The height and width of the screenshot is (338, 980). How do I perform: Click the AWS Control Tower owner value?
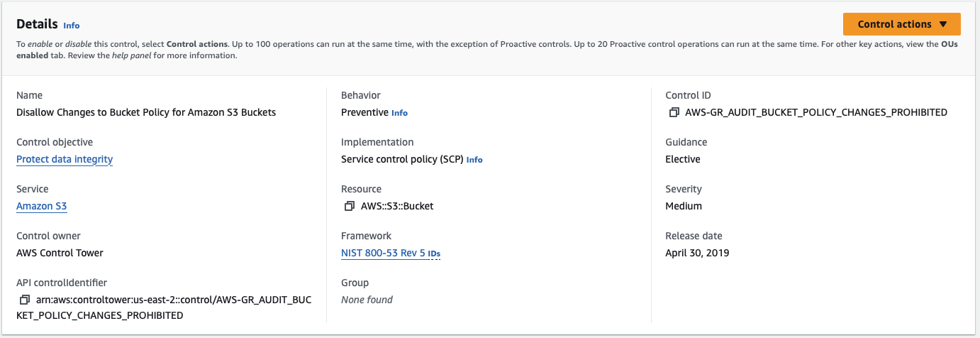click(x=60, y=253)
